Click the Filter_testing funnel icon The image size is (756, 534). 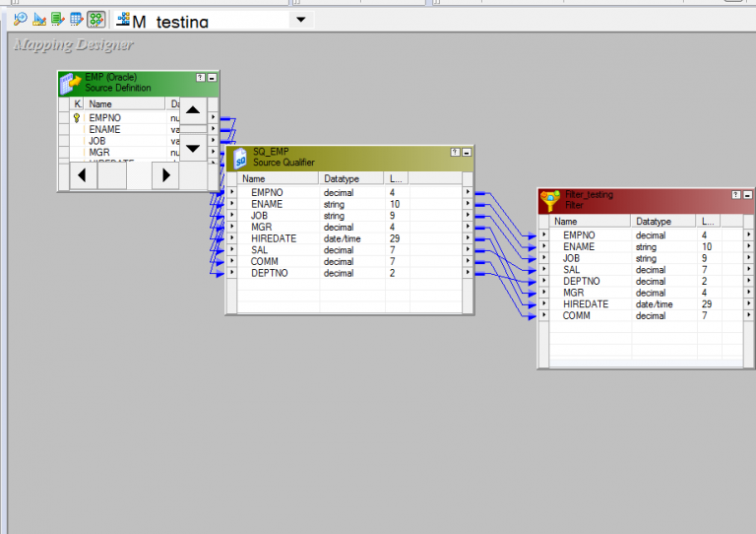(550, 200)
